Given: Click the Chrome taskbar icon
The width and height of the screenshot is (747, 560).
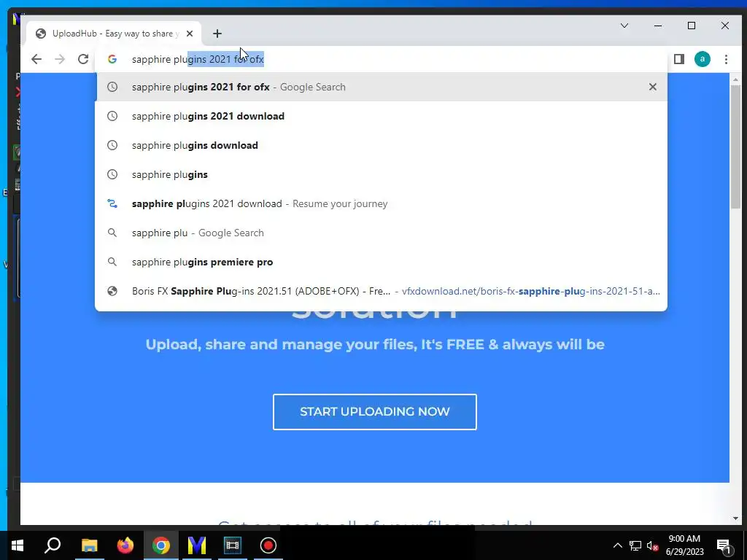Looking at the screenshot, I should pyautogui.click(x=161, y=545).
